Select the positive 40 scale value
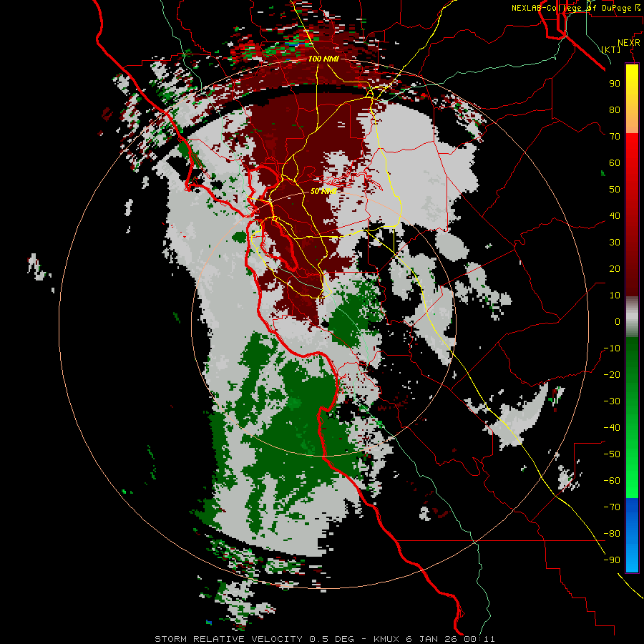644x644 pixels. [x=615, y=215]
